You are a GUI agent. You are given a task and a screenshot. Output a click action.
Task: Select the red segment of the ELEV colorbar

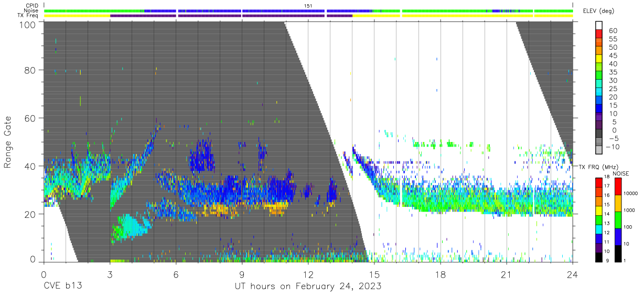point(600,35)
